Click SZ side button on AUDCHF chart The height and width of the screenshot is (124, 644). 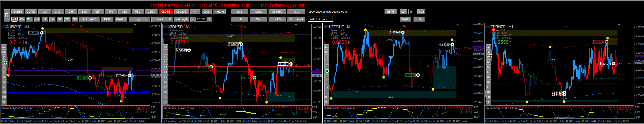coord(4,47)
